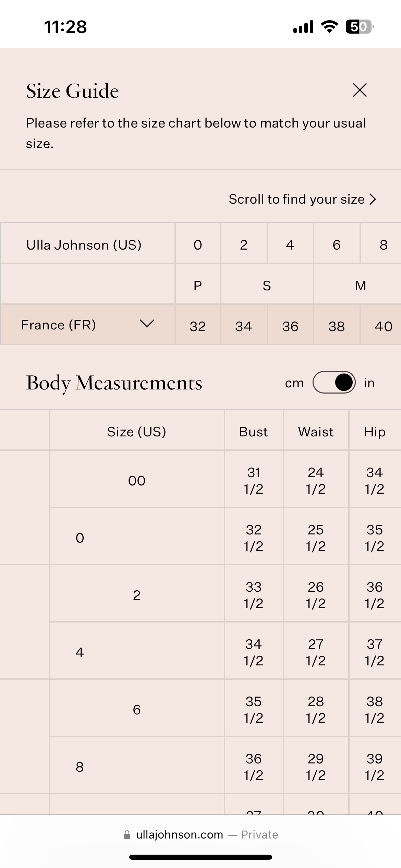Screen dimensions: 401x868
Task: Tap FR size 36 in the conversion row
Action: 290,326
